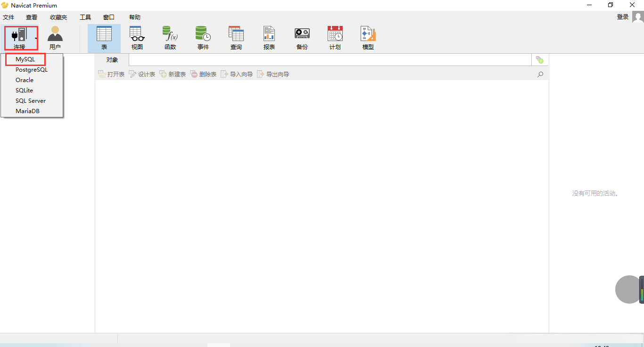Viewport: 644px width, 347px height.
Task: Open the Event (事件) toolbar icon
Action: (x=203, y=38)
